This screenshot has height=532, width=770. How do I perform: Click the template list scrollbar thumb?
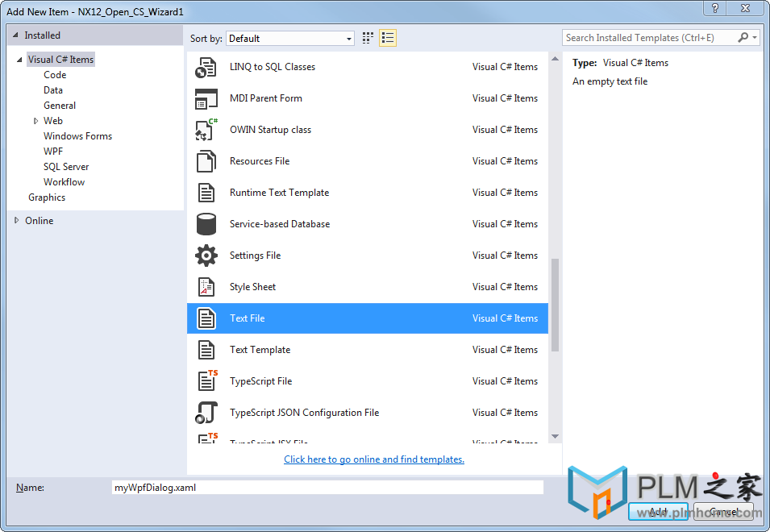point(555,305)
